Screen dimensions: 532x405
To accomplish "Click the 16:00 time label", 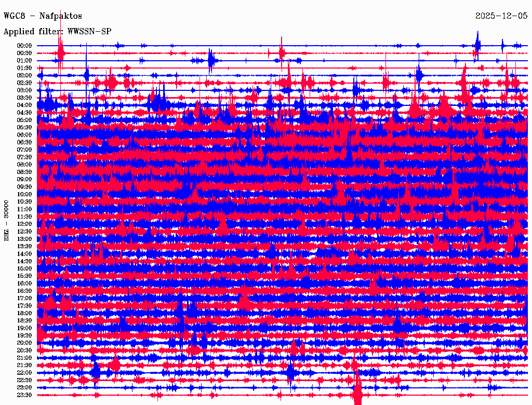I will pyautogui.click(x=24, y=283).
